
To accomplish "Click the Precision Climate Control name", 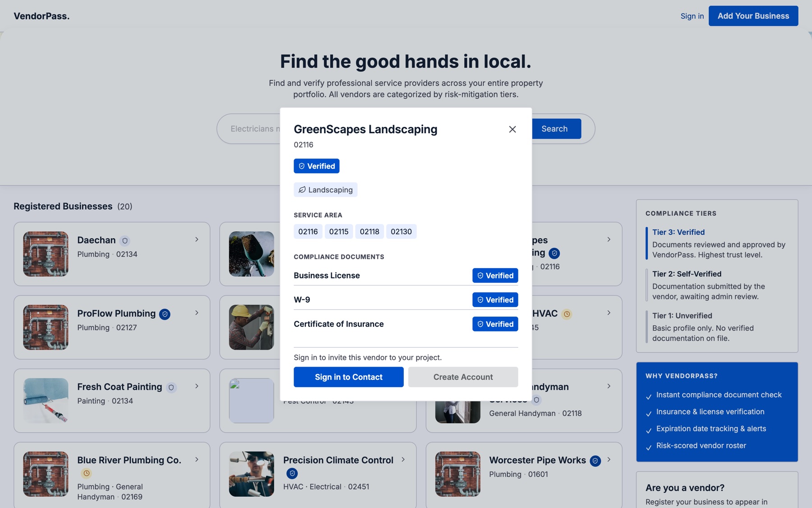I will coord(338,460).
